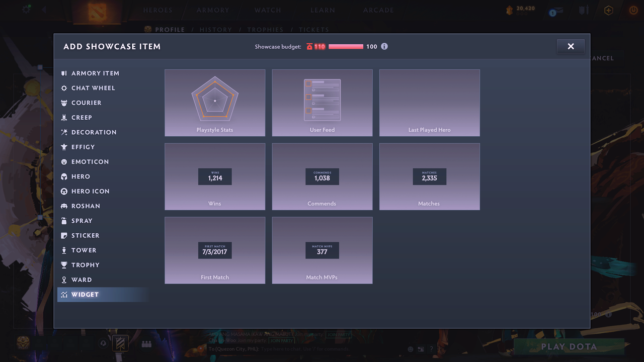Open the Tower category

coord(84,250)
